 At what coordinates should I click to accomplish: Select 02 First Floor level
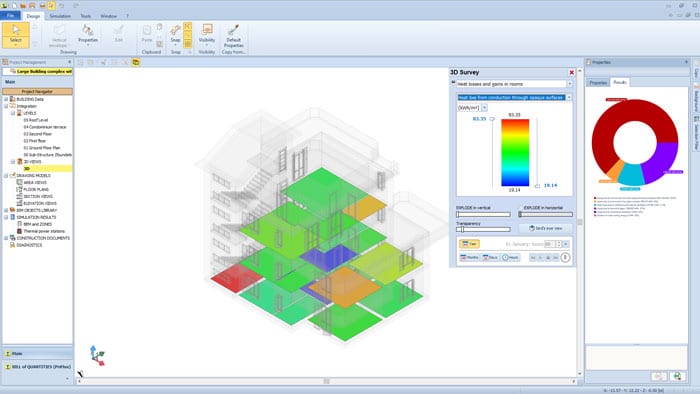pyautogui.click(x=35, y=141)
